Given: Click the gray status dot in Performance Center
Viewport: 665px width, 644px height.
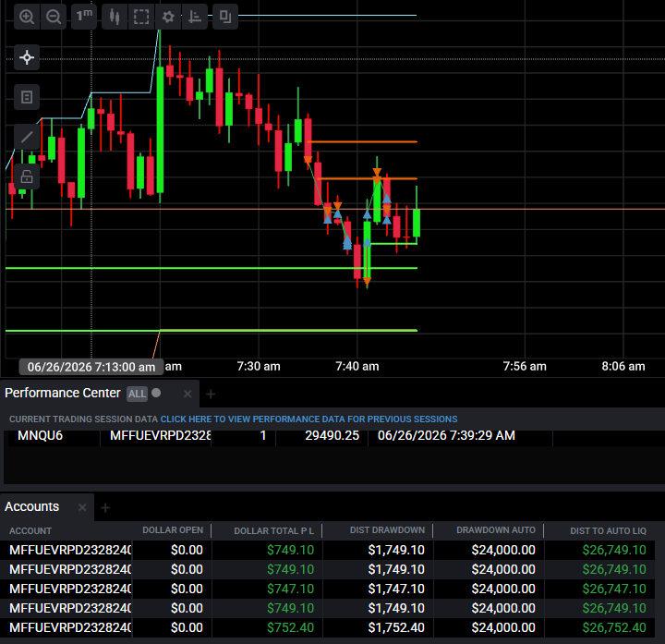Looking at the screenshot, I should tap(156, 393).
